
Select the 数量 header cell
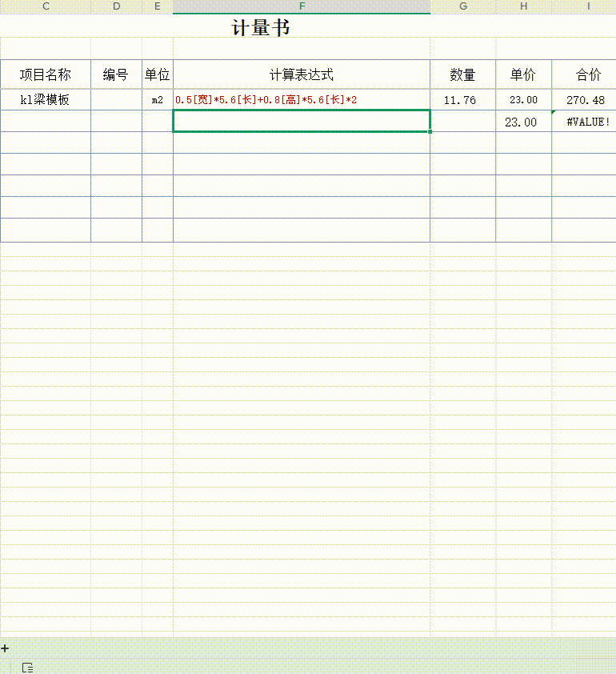[x=462, y=75]
